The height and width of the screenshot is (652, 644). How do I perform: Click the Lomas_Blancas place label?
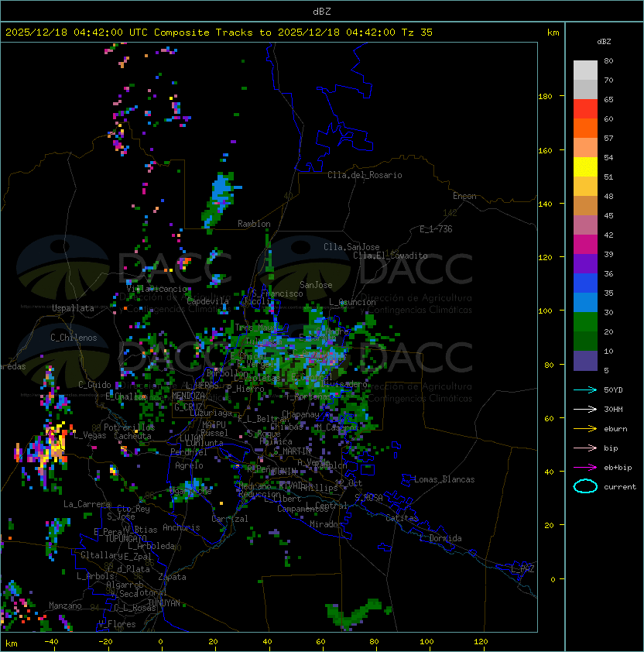click(x=444, y=479)
